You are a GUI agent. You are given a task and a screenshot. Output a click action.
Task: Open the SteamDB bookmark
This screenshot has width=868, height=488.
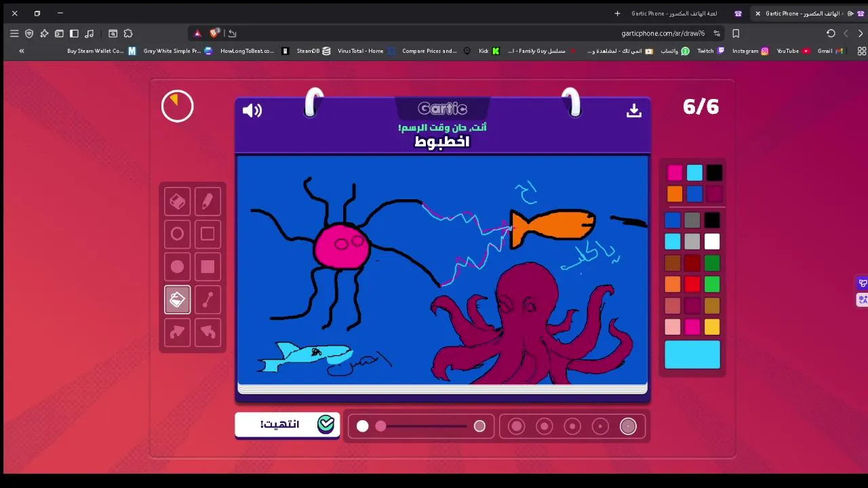[x=313, y=51]
